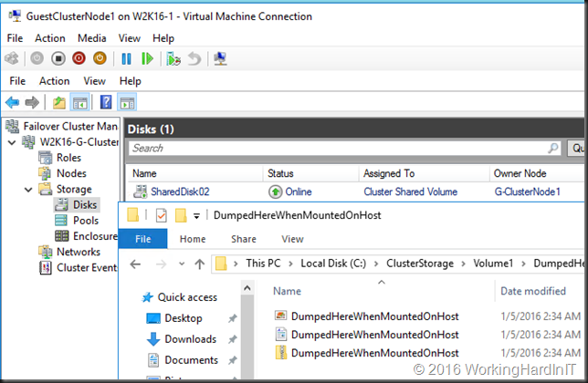
Task: Open Explorer Home ribbon tab
Action: [193, 239]
